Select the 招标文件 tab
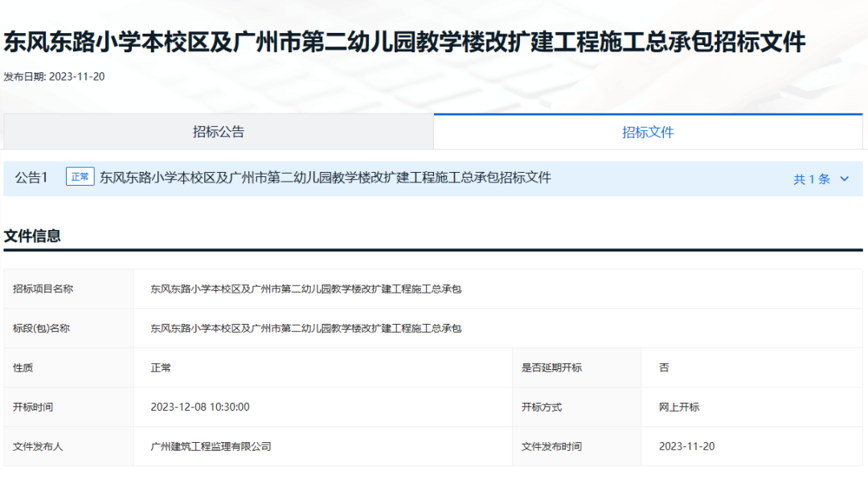 coord(648,132)
